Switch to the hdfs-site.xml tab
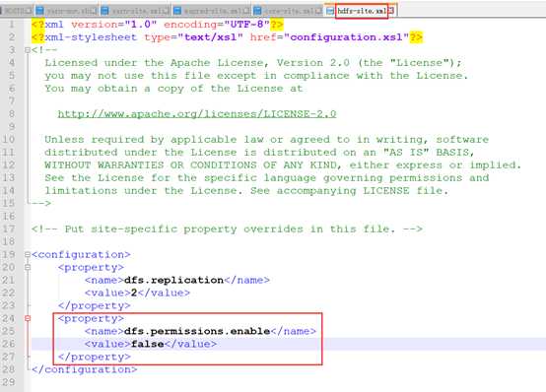 tap(362, 11)
